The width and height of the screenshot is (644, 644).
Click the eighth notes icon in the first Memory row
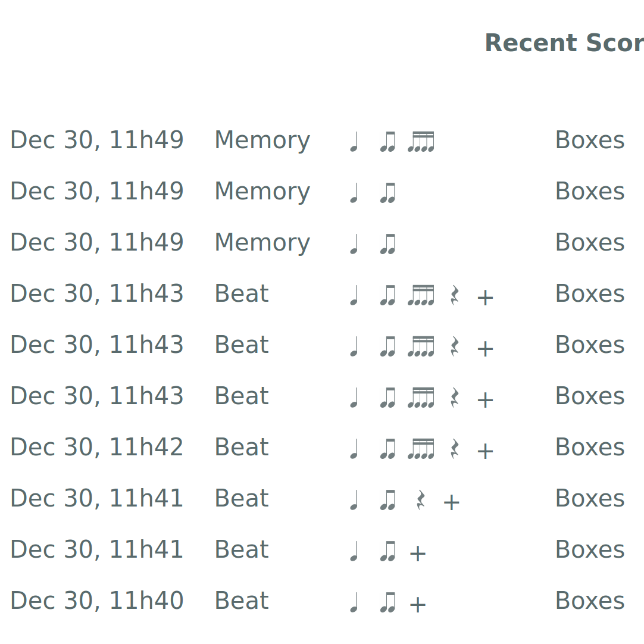click(388, 142)
